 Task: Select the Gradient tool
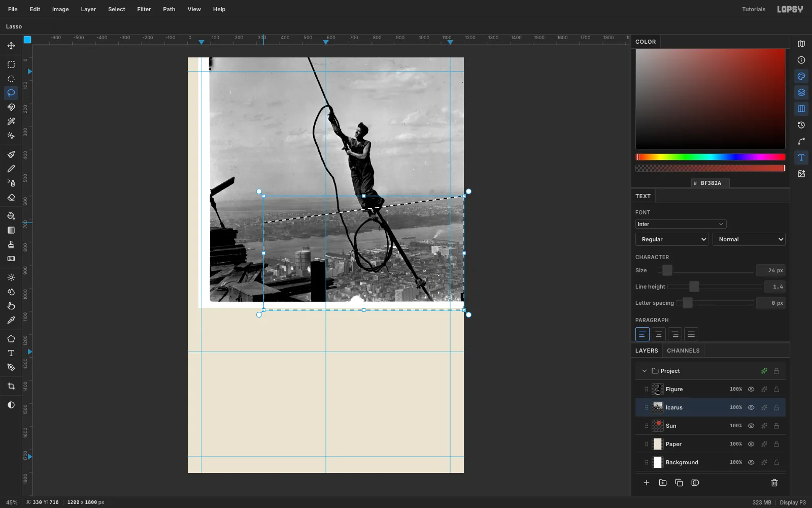coord(11,230)
